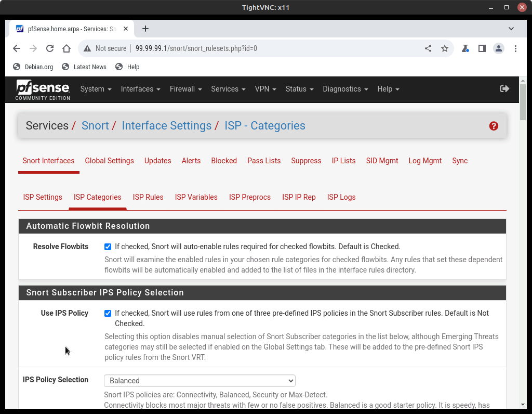Follow the Snort breadcrumb link

(x=95, y=126)
